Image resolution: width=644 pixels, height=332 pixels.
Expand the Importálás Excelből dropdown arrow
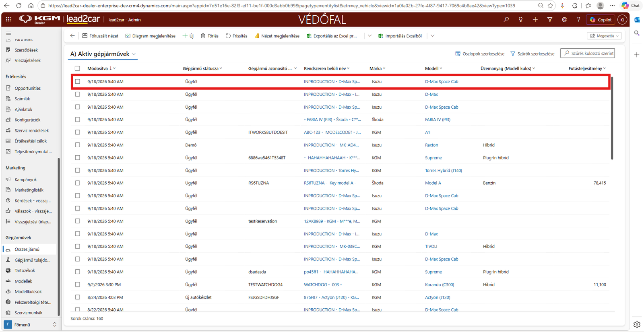[x=432, y=36]
